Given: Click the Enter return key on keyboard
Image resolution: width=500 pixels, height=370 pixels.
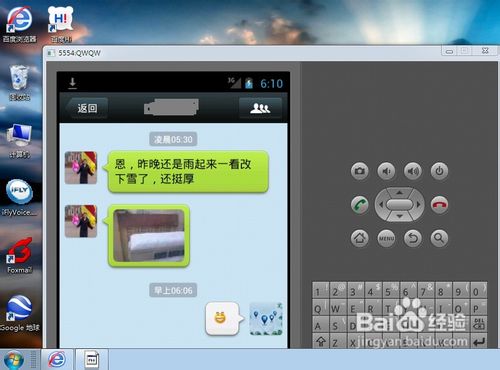Looking at the screenshot, I should (479, 341).
